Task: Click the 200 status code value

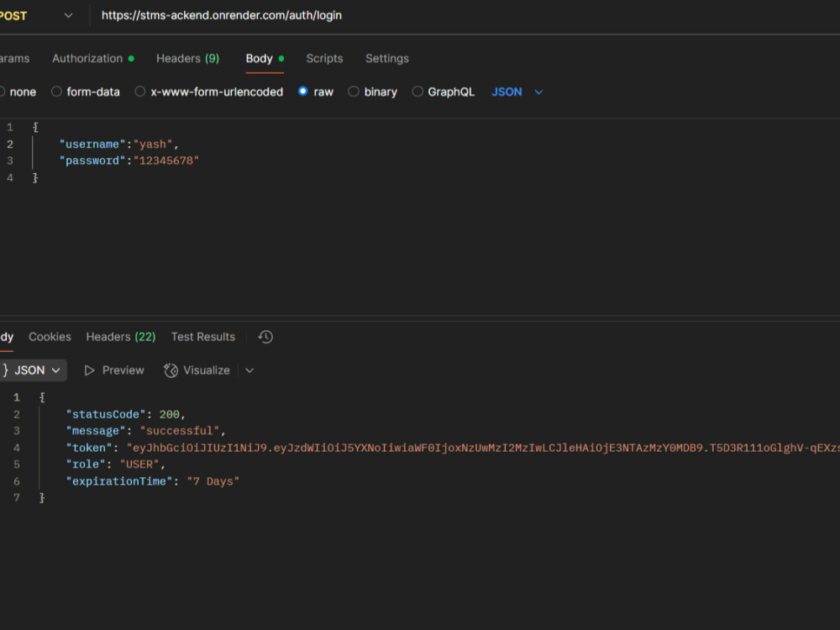Action: (x=170, y=414)
